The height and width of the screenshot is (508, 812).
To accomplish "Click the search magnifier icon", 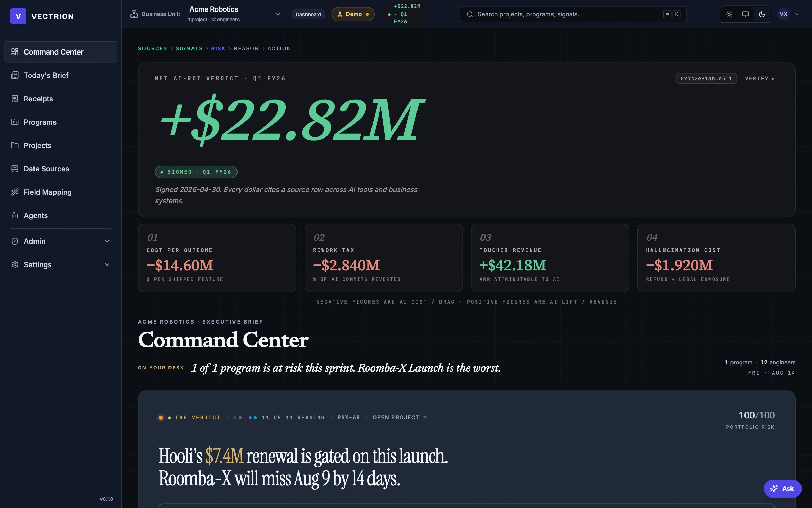I will pyautogui.click(x=470, y=14).
